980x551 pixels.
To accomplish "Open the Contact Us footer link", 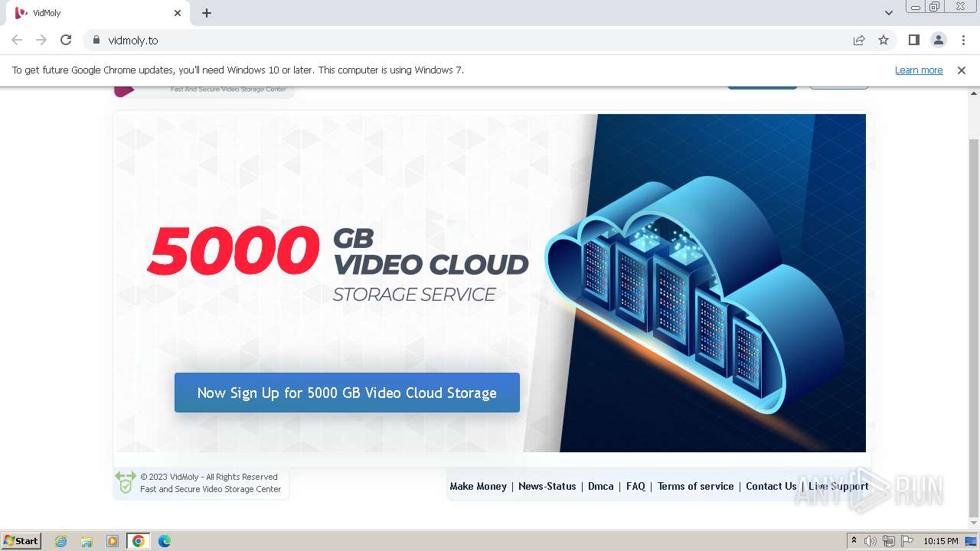I will 771,486.
